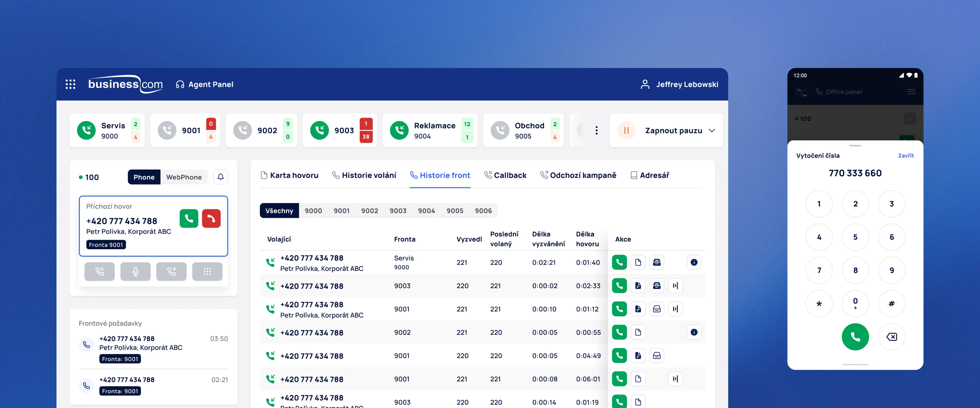Filter by queue 9003
Screen dimensions: 980x408
point(398,210)
